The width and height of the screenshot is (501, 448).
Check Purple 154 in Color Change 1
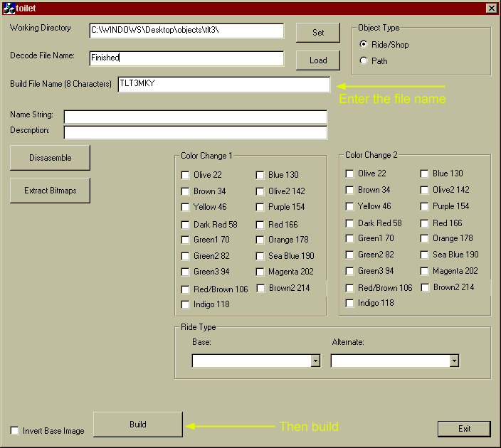260,207
